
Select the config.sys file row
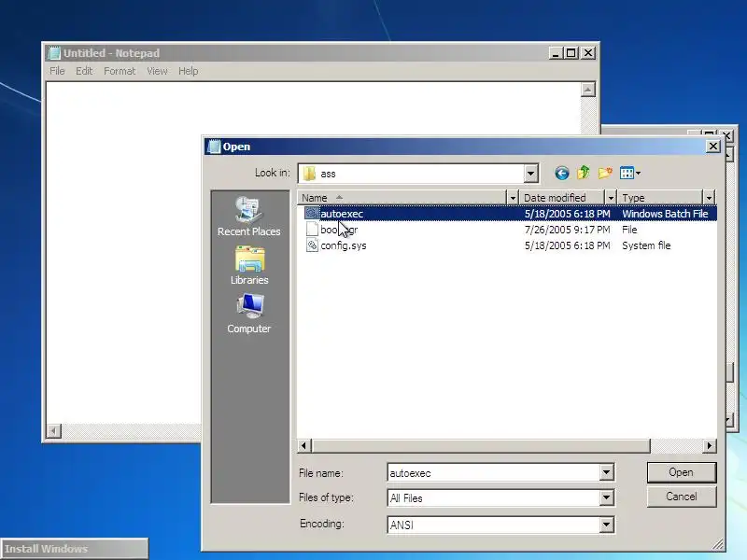pos(507,245)
